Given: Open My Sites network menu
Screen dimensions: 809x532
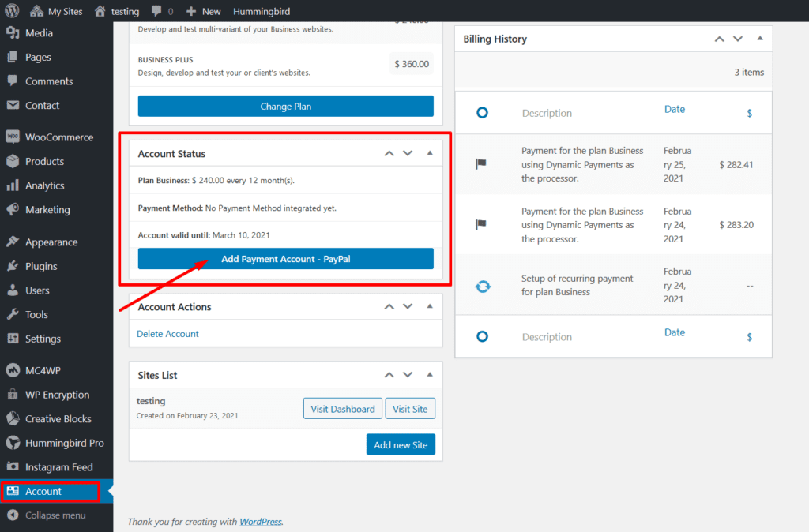Looking at the screenshot, I should (x=56, y=11).
